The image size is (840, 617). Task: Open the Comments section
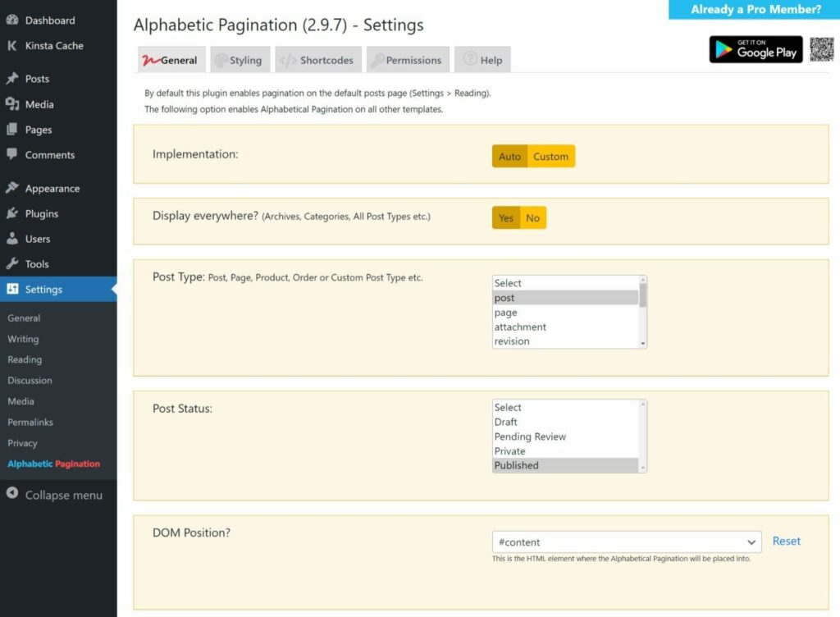point(48,155)
